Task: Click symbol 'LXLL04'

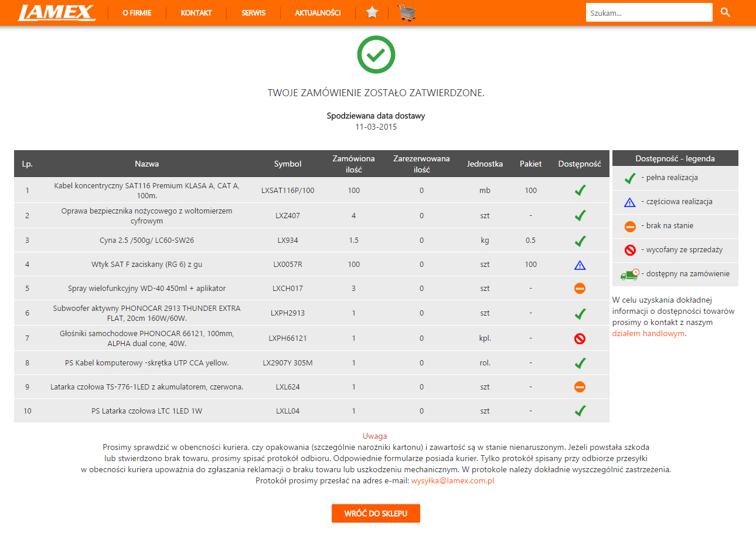Action: click(x=288, y=411)
